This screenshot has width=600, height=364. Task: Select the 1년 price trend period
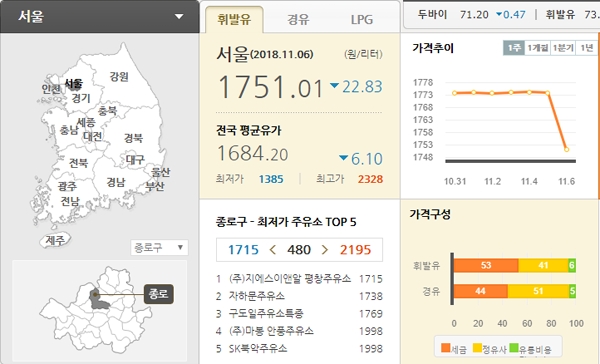pos(587,48)
